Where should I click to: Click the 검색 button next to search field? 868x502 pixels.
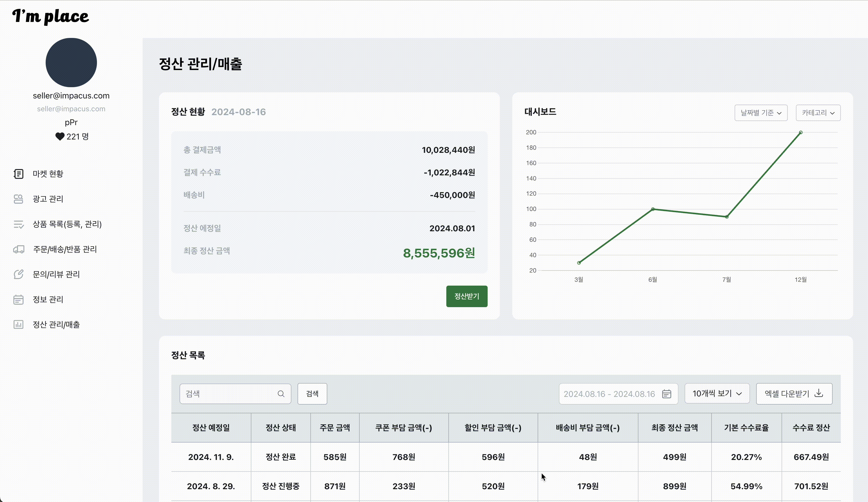[312, 394]
